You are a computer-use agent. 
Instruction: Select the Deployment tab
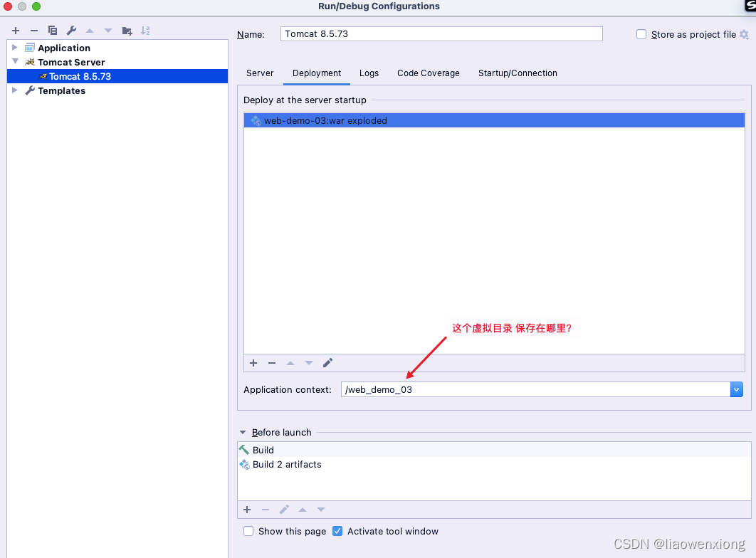[317, 73]
